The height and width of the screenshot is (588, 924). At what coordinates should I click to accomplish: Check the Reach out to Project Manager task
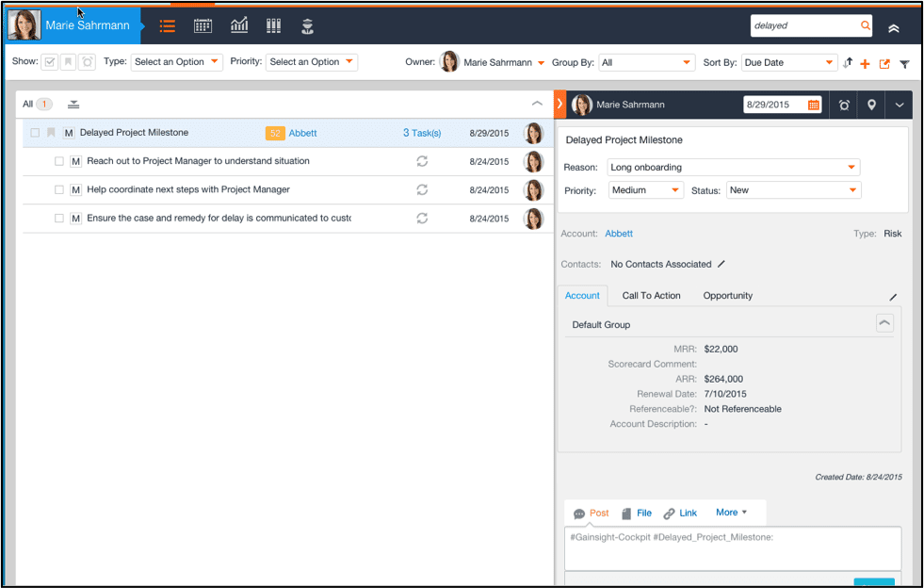pyautogui.click(x=59, y=161)
